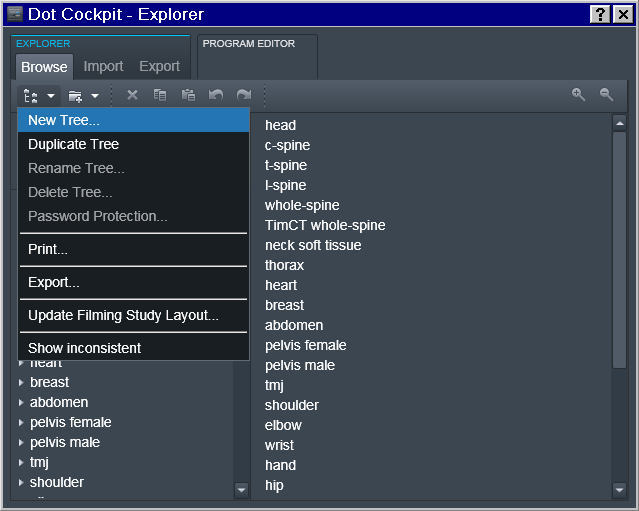Click the delete X toolbar icon
The image size is (639, 511).
[132, 95]
